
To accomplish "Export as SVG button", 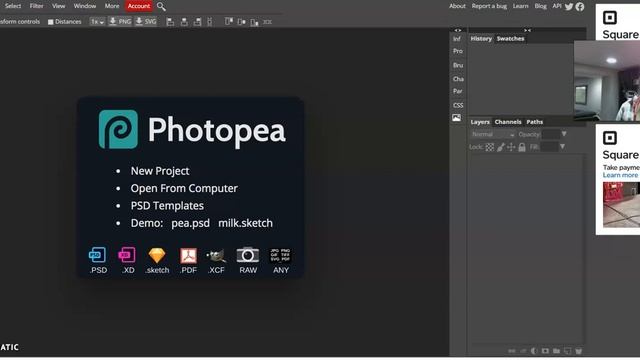I will tap(146, 22).
